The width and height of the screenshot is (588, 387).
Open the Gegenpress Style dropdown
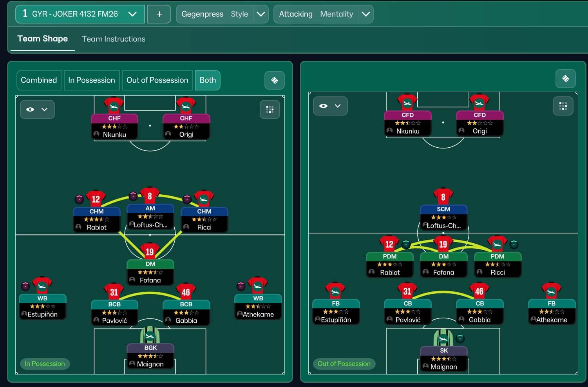tap(261, 14)
